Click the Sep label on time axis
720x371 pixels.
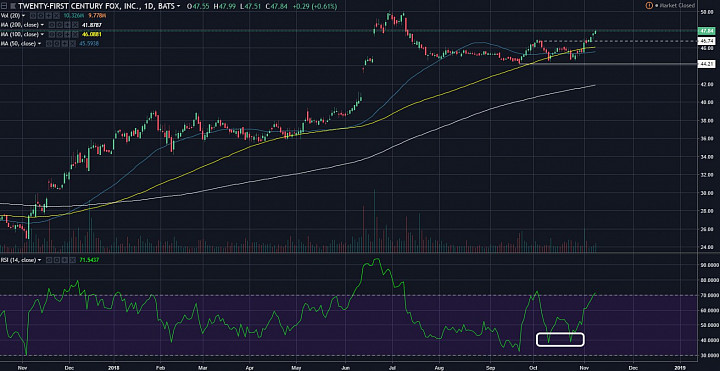point(491,368)
